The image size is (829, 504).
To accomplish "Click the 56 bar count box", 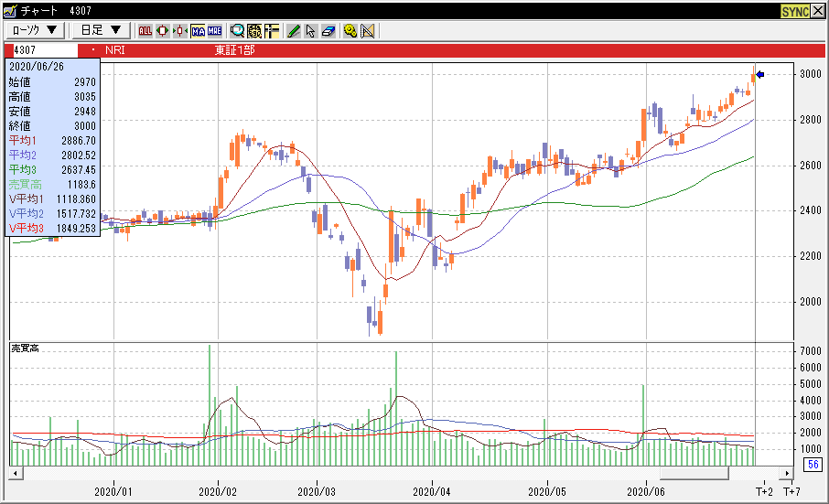I will tap(812, 465).
